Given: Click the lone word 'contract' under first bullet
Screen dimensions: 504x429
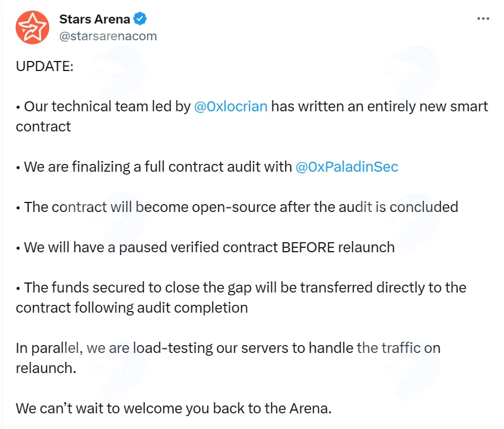Looking at the screenshot, I should coord(43,126).
